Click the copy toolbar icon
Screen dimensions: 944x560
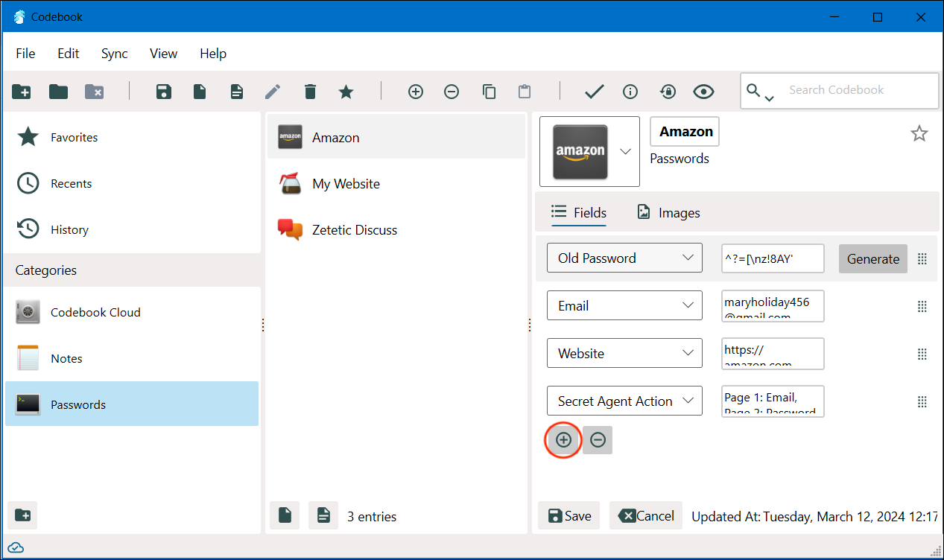489,92
